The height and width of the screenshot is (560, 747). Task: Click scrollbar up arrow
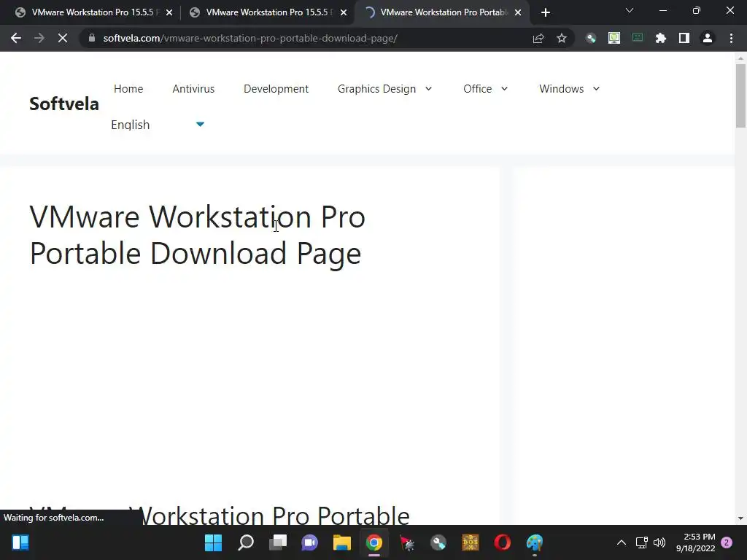(x=740, y=58)
